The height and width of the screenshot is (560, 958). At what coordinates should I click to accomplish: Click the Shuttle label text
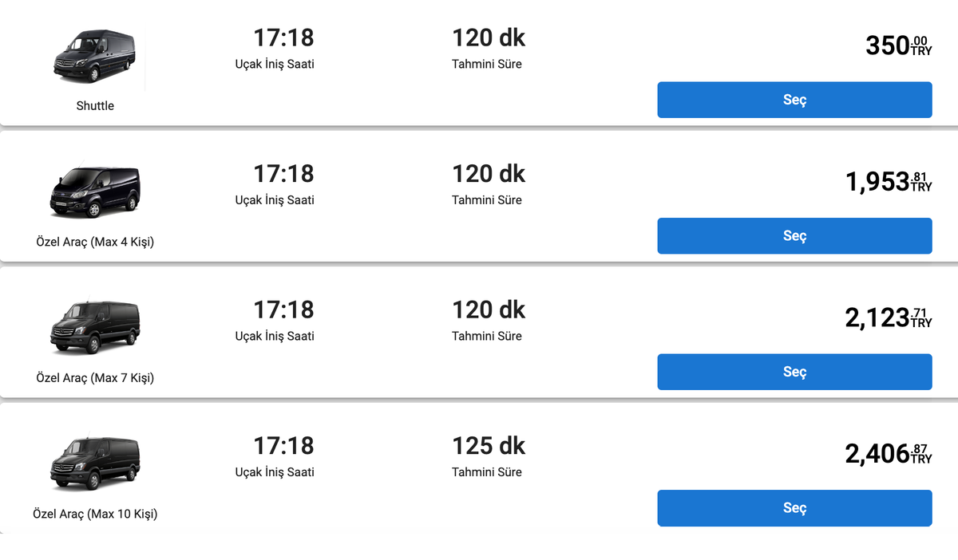95,106
